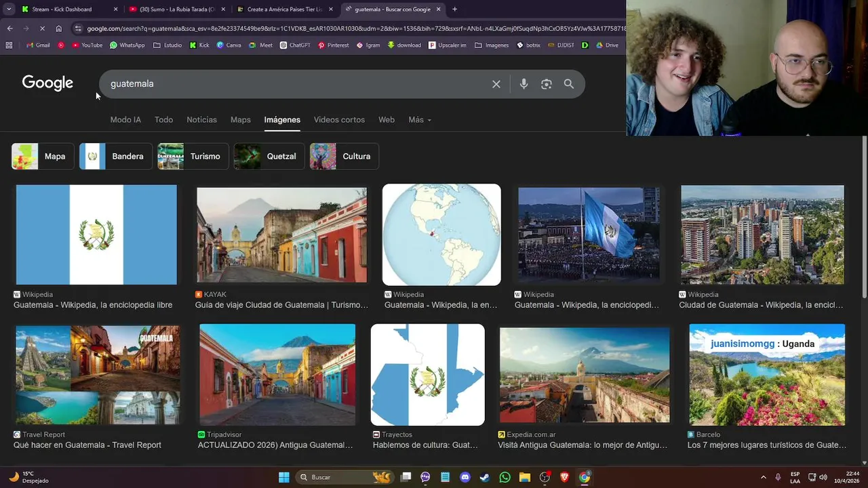Image resolution: width=868 pixels, height=488 pixels.
Task: Go to the Google logo homepage
Action: click(x=47, y=83)
